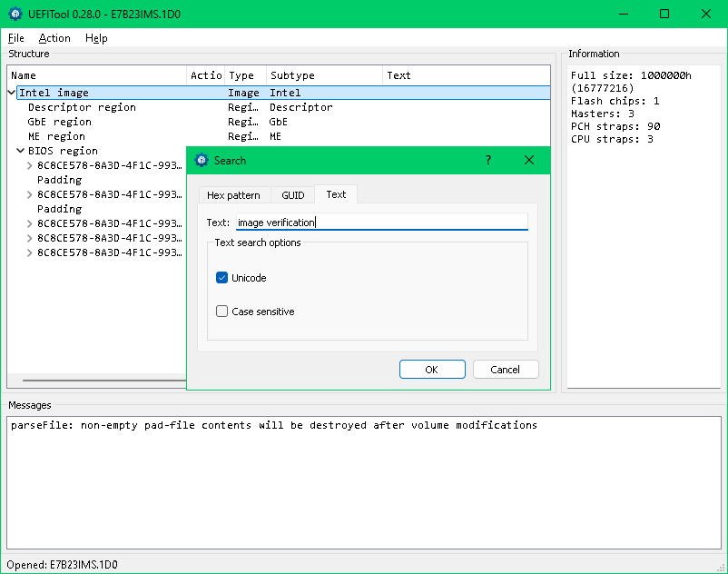Select the Descriptor region row
The width and height of the screenshot is (728, 574).
coord(279,107)
